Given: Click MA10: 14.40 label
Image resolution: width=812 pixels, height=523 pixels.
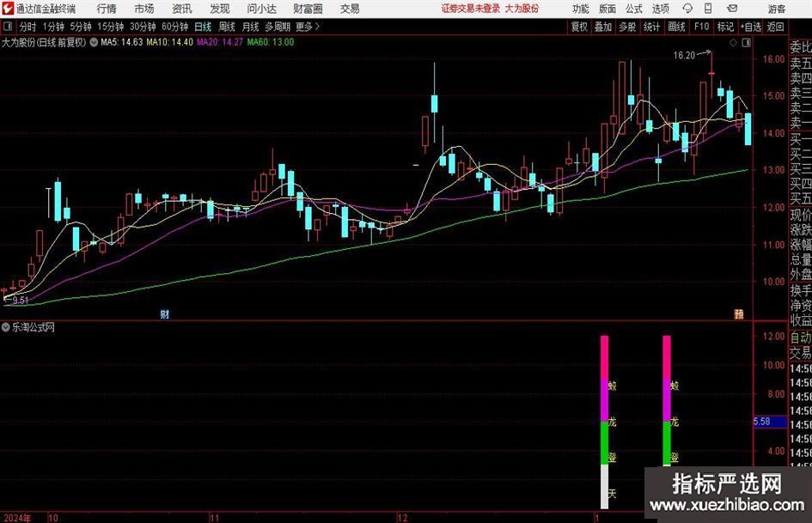Looking at the screenshot, I should tap(170, 42).
